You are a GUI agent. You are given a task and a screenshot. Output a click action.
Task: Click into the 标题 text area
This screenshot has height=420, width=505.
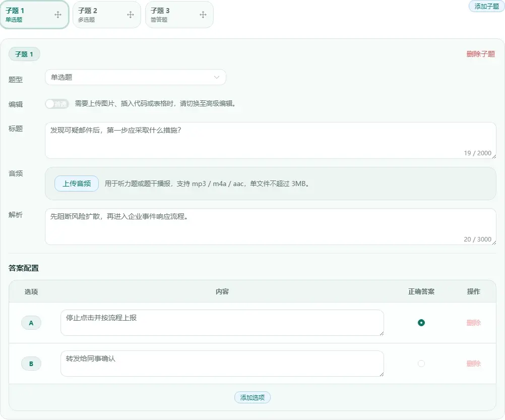click(271, 140)
